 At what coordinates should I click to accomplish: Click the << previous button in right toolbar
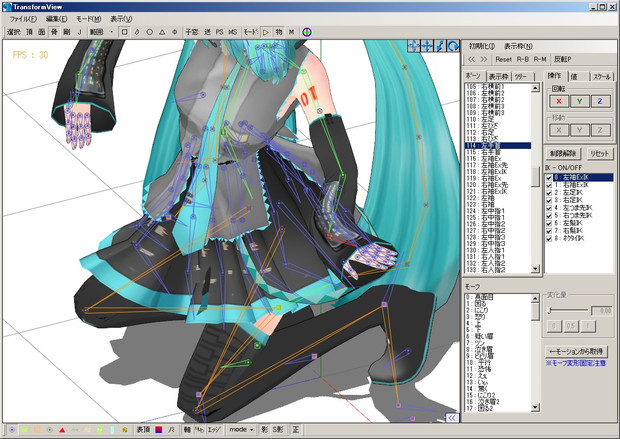pos(471,59)
